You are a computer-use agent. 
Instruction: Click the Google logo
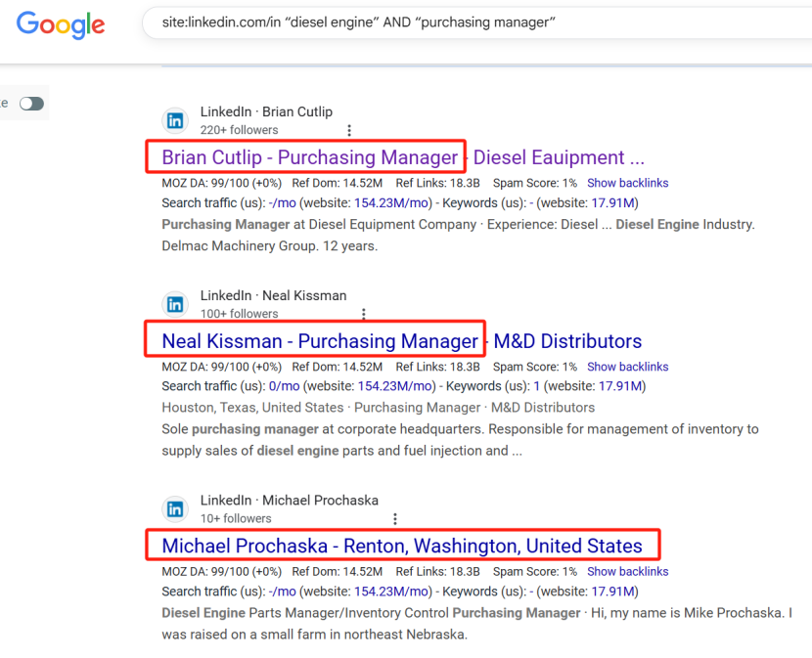[61, 25]
